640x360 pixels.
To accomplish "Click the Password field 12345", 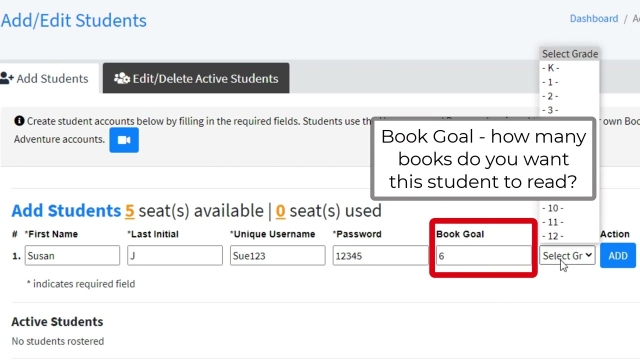I will pyautogui.click(x=380, y=256).
